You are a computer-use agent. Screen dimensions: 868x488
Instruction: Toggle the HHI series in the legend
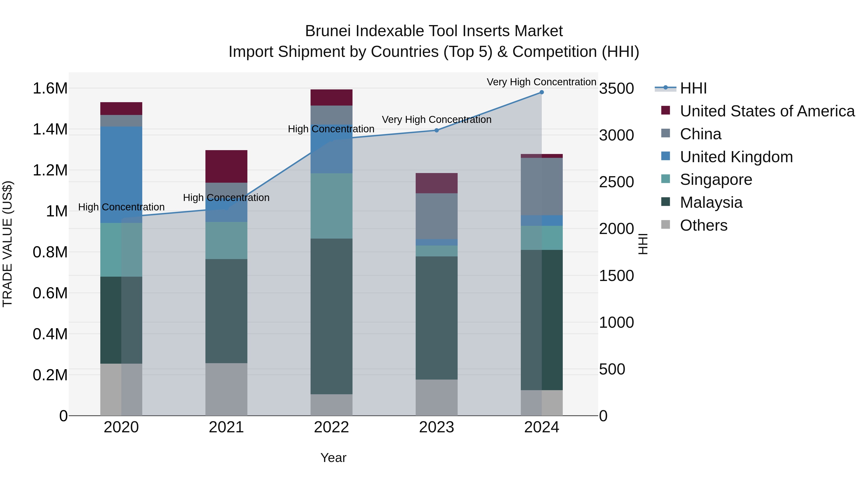coord(681,88)
